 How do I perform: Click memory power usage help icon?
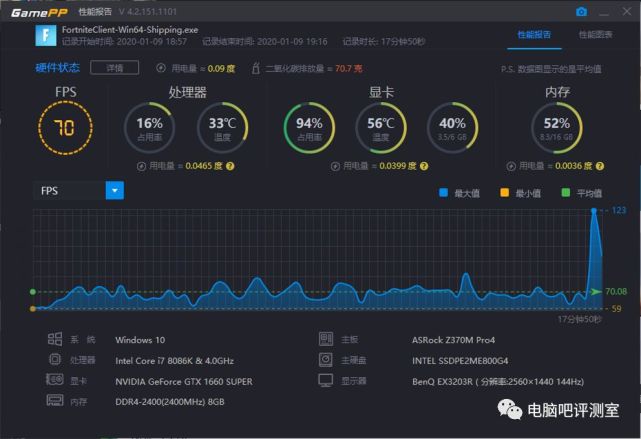[x=600, y=166]
